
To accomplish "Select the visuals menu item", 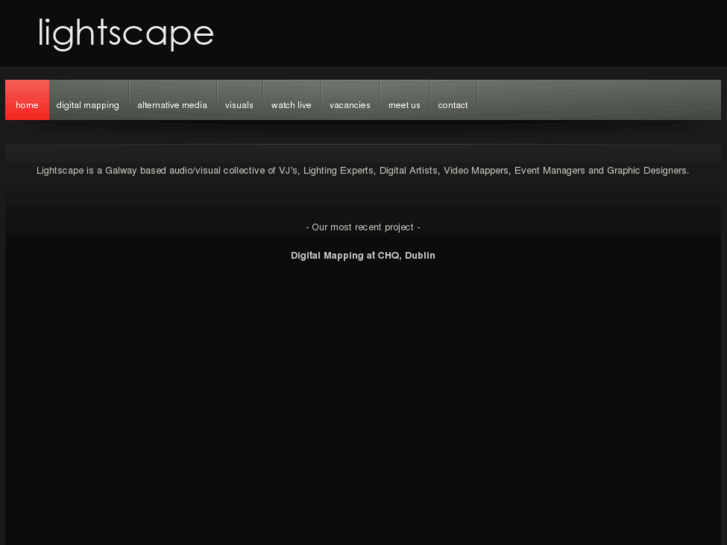I will click(239, 100).
